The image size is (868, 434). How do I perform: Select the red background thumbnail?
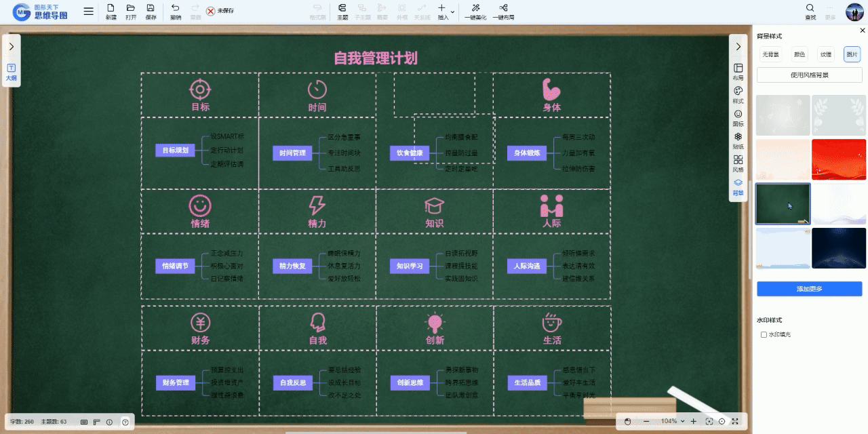[x=839, y=159]
